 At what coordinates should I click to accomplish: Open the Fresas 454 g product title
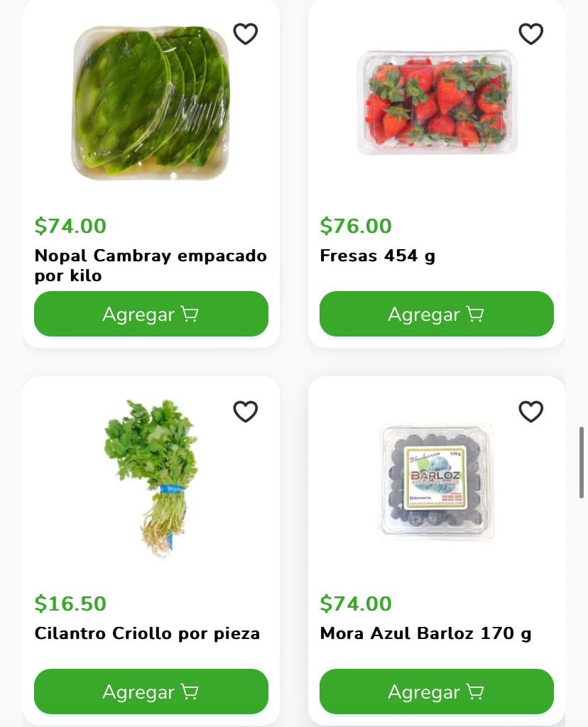pos(377,256)
